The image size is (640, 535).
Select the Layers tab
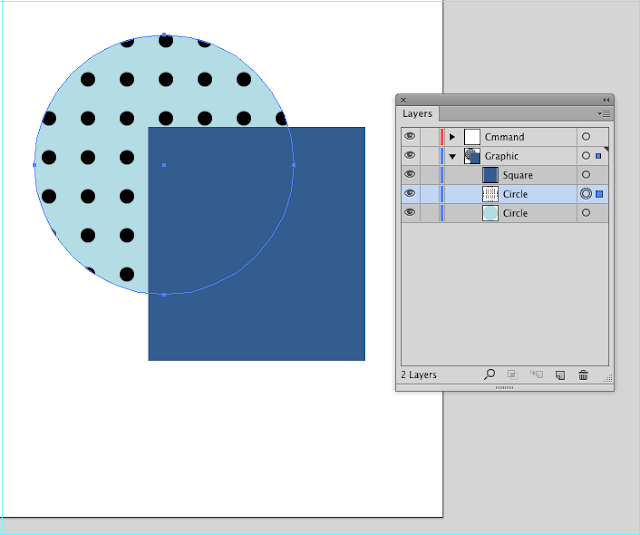[417, 113]
